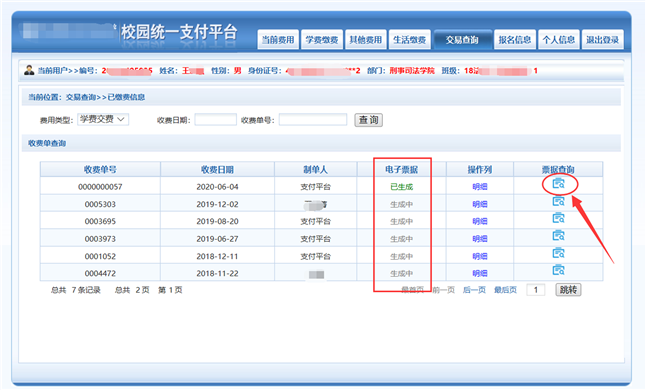646x390 pixels.
Task: Focus the 收费日期 input field
Action: 215,120
